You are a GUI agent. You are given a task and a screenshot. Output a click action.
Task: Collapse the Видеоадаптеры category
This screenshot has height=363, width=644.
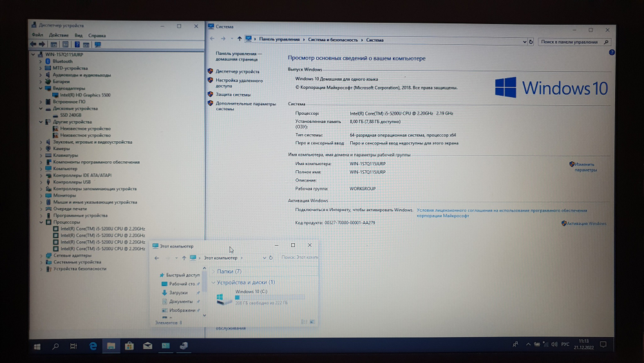41,88
